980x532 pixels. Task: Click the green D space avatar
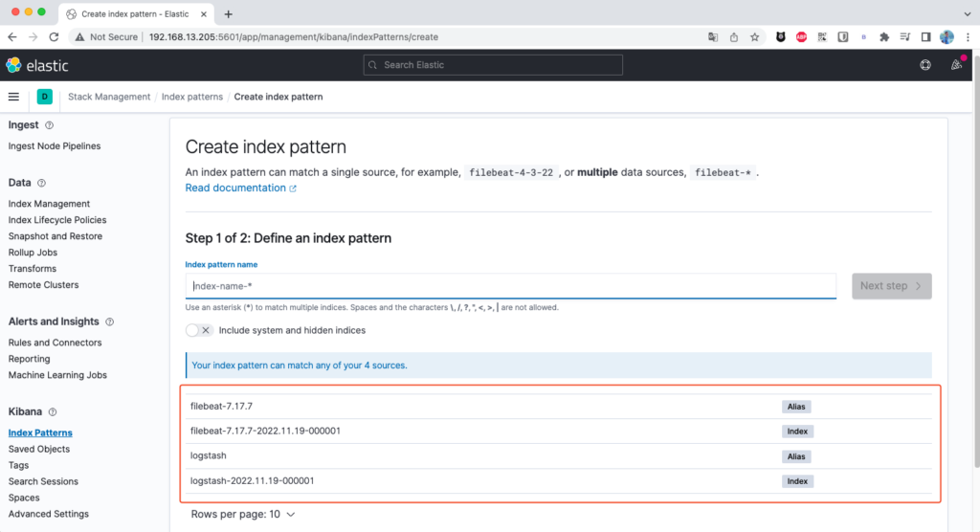(x=44, y=97)
